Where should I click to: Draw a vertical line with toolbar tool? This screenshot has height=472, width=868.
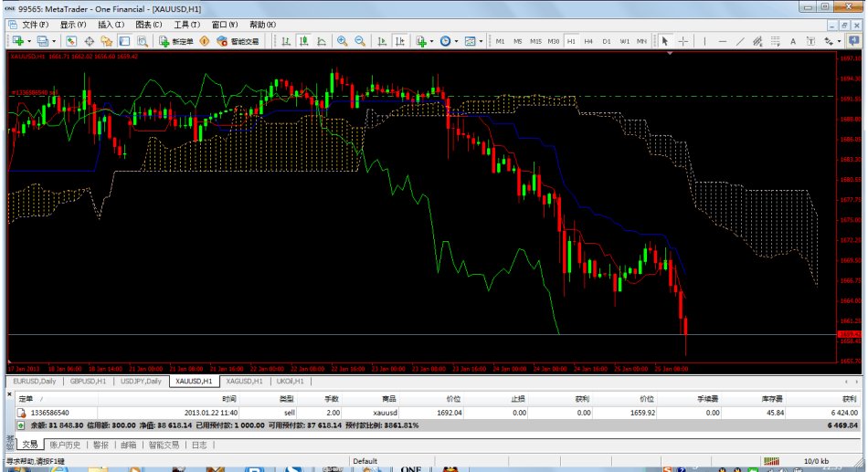click(x=704, y=41)
